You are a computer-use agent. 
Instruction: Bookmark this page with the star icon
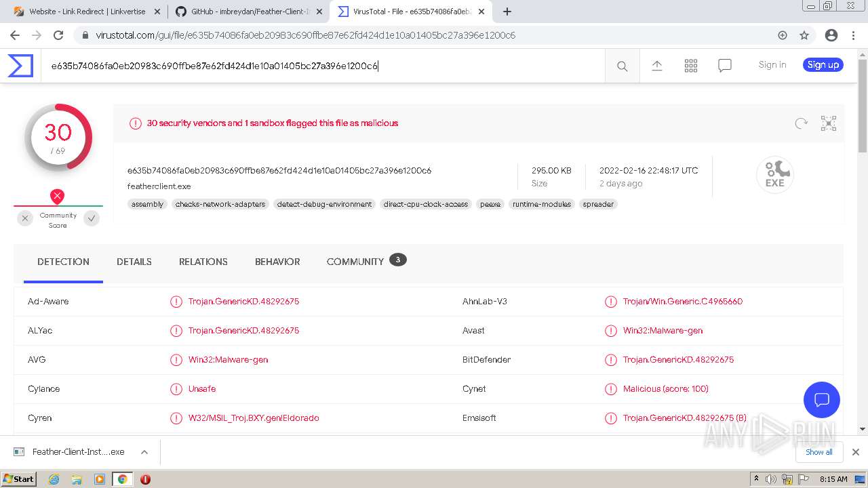click(x=804, y=35)
